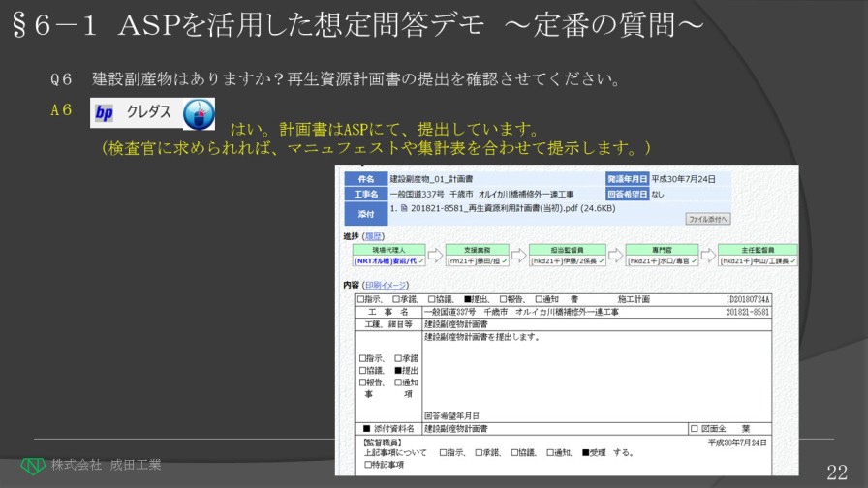Select the 主任監督員 approver entry box
Viewport: 868px width, 488px height.
[758, 260]
